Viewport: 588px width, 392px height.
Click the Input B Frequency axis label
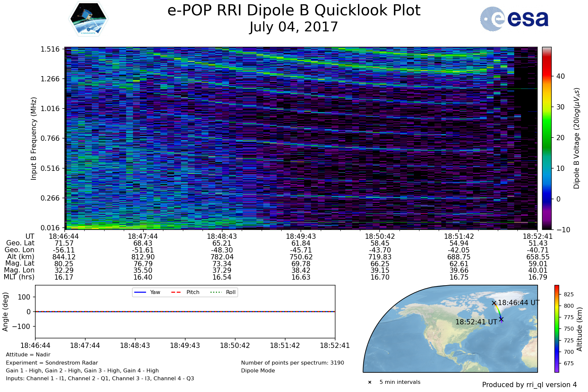tap(34, 138)
